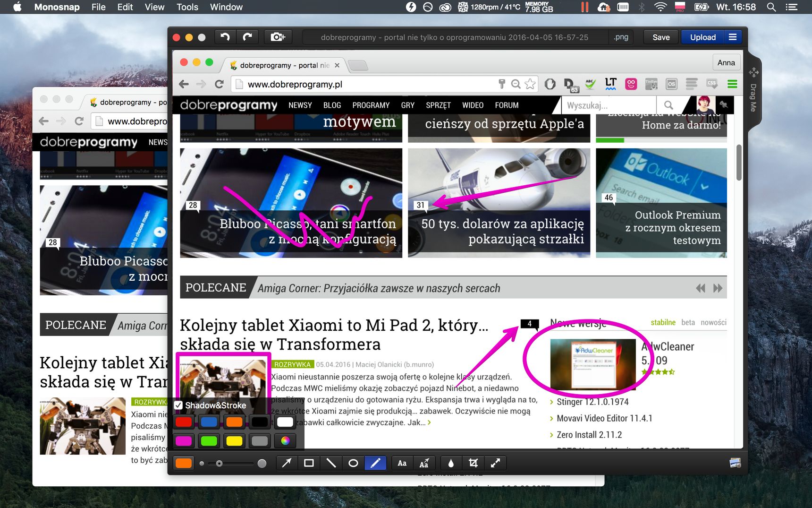Click the menu bar clock Wt. 16:58
The height and width of the screenshot is (508, 812).
tap(736, 7)
